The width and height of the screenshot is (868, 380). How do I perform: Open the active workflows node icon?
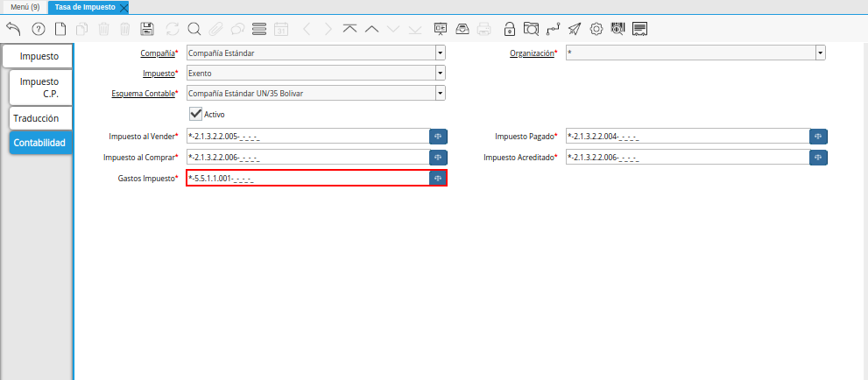point(553,29)
